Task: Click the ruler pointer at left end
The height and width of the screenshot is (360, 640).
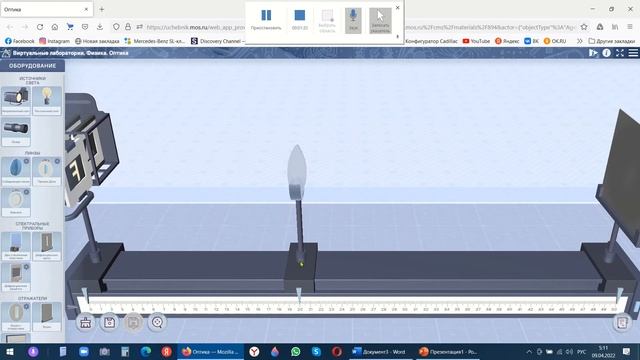Action: pyautogui.click(x=84, y=295)
